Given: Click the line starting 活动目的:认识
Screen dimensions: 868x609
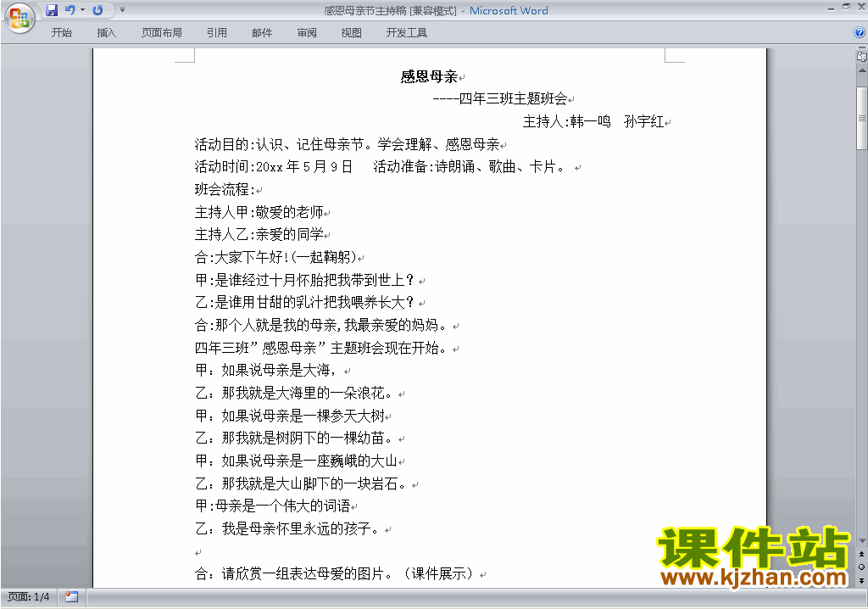Looking at the screenshot, I should click(347, 145).
